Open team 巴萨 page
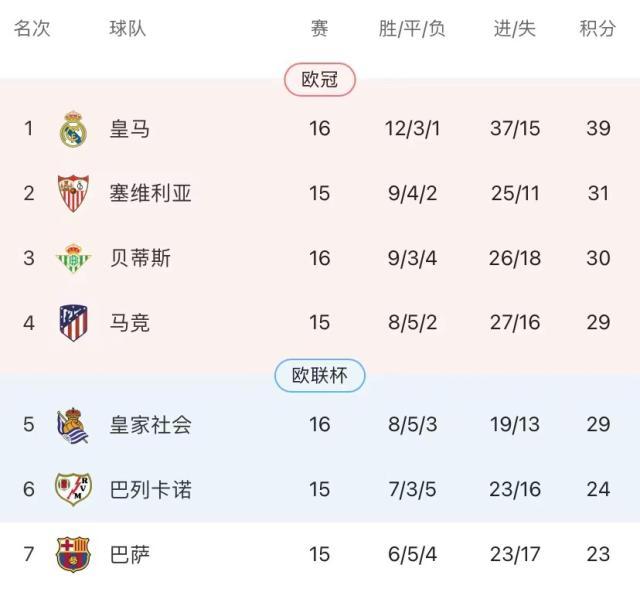Image resolution: width=640 pixels, height=592 pixels. tap(130, 553)
